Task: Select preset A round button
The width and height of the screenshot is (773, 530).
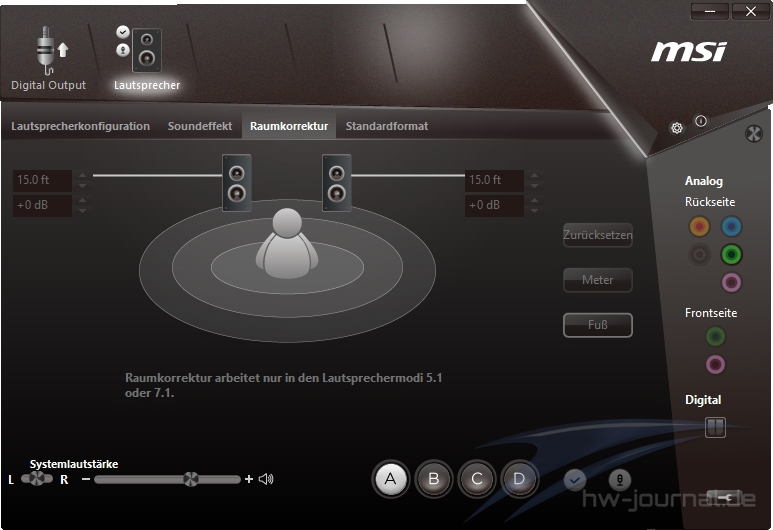Action: click(x=391, y=479)
